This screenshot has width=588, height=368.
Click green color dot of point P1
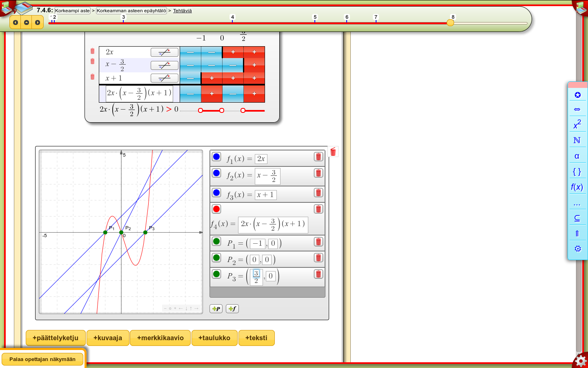tap(216, 241)
